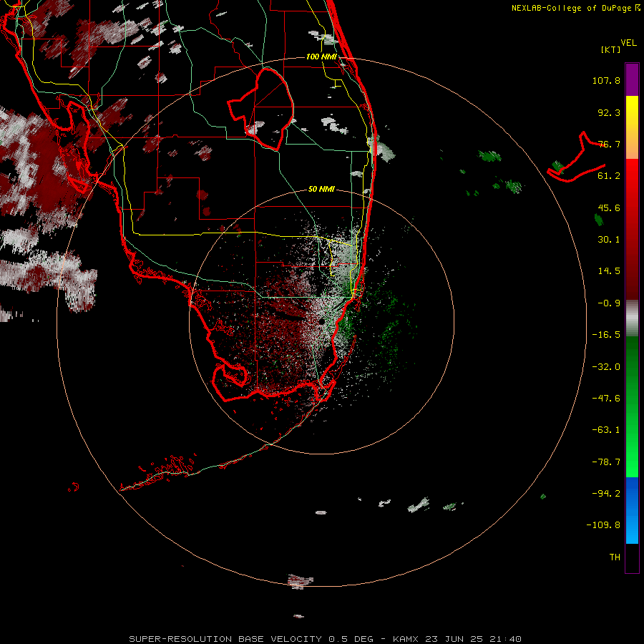Select the -32.0 legend value
This screenshot has width=644, height=644.
(x=606, y=367)
